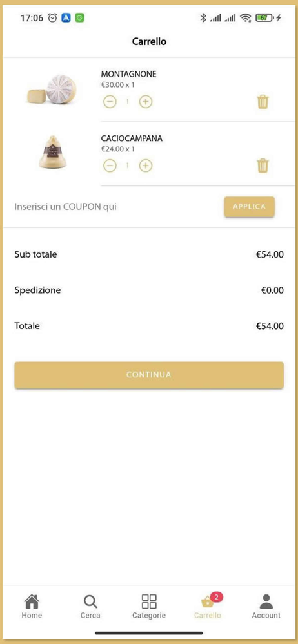Tap the APPLICA coupon button
The width and height of the screenshot is (298, 644).
click(249, 207)
